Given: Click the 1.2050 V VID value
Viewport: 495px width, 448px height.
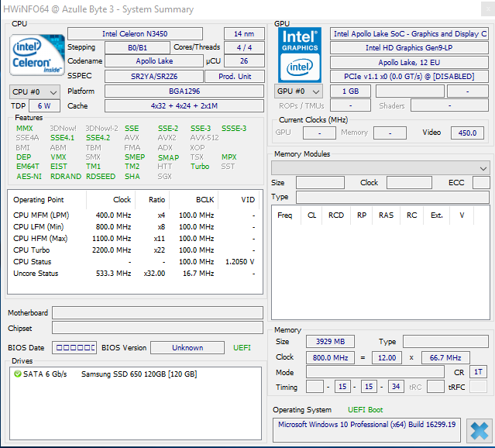Looking at the screenshot, I should [x=239, y=262].
